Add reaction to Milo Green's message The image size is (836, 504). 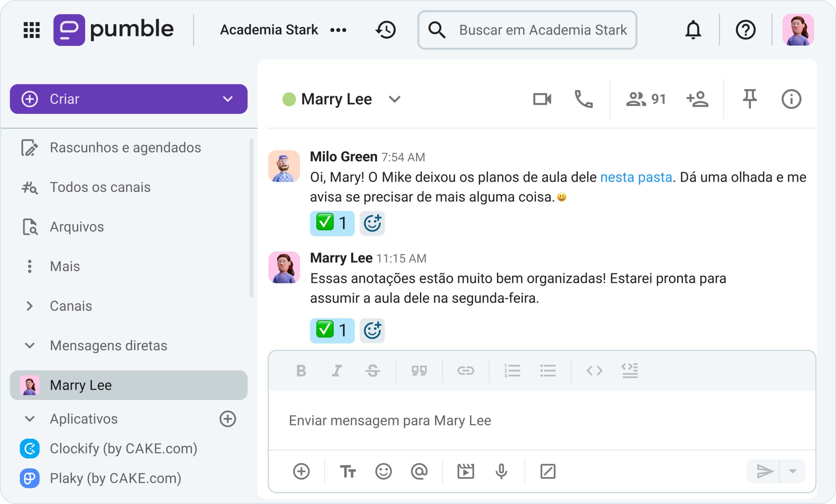pyautogui.click(x=372, y=223)
